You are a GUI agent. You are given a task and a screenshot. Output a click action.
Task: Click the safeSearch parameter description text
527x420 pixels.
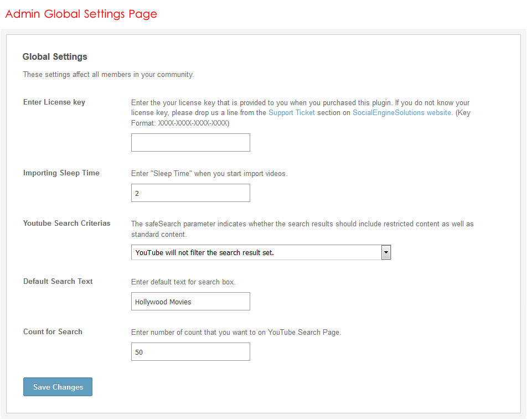pyautogui.click(x=302, y=229)
